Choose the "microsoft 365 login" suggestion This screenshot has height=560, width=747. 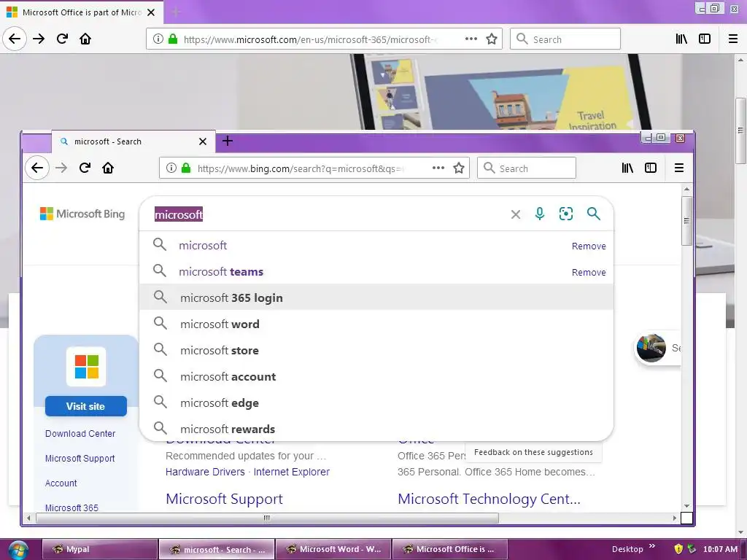376,297
